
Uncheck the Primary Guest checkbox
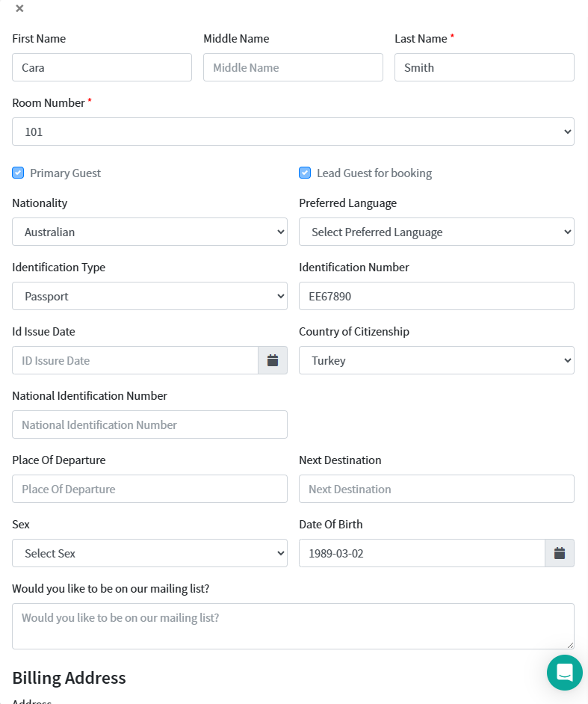click(18, 173)
